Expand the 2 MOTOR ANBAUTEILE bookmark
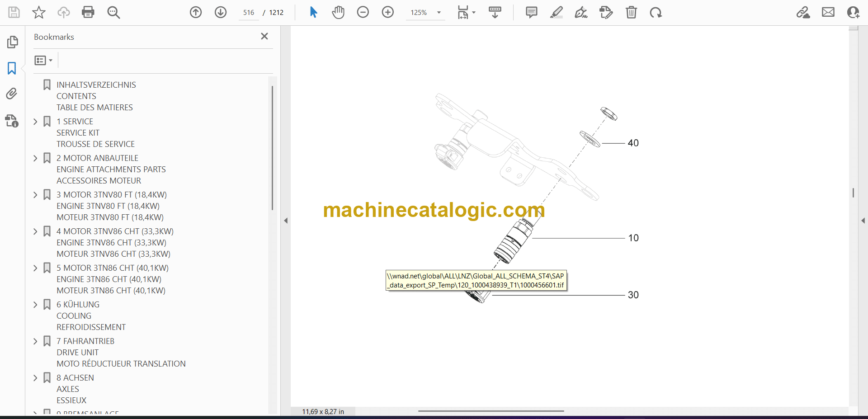868x419 pixels. coord(35,158)
